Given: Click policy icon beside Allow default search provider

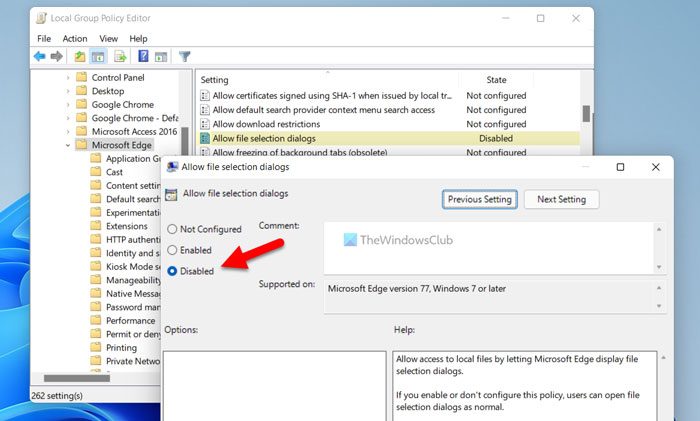Looking at the screenshot, I should point(205,110).
